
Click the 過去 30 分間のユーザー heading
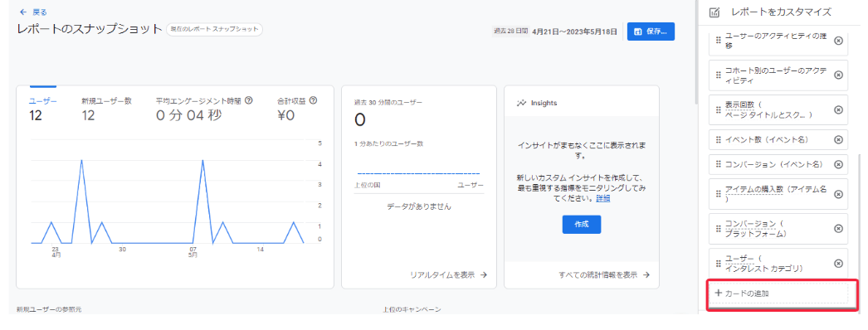(x=388, y=102)
